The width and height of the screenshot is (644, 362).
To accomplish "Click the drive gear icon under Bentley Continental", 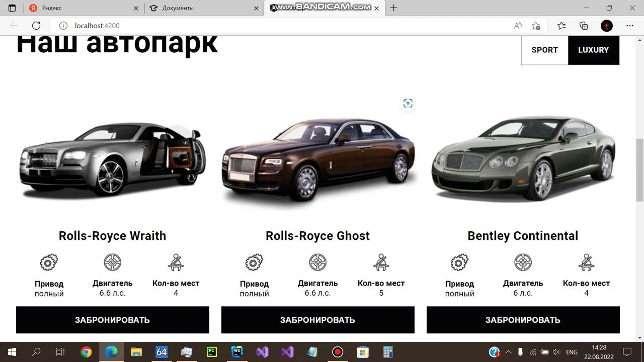I will [x=459, y=262].
